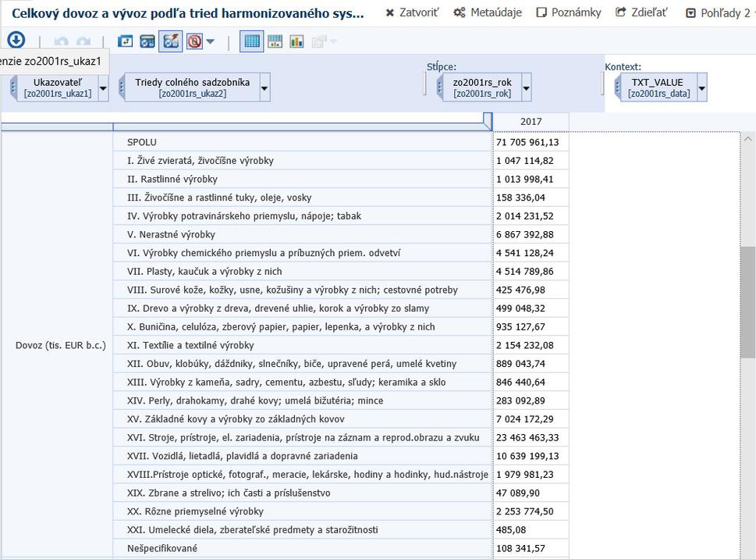This screenshot has width=756, height=559.
Task: Toggle the highlighted auto-refresh lightning icon
Action: click(171, 41)
